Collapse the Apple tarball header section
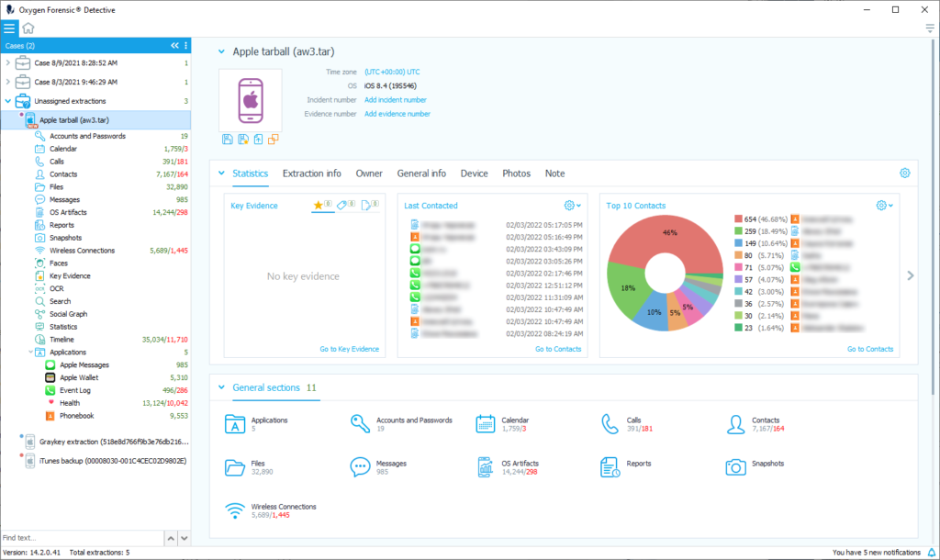 tap(221, 51)
